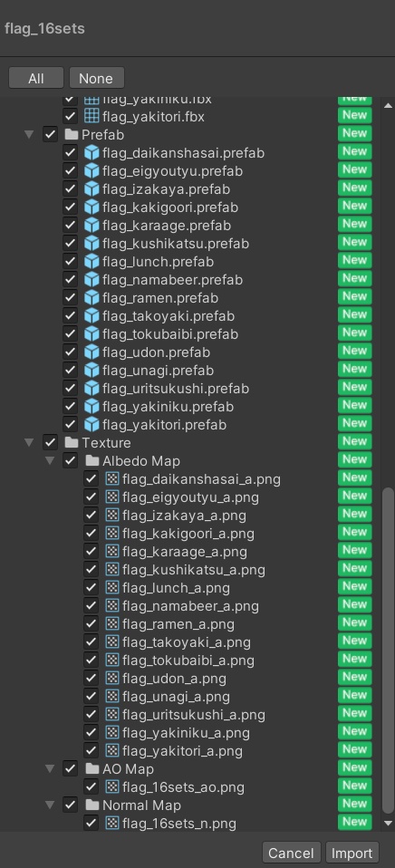This screenshot has width=395, height=868.
Task: Click the flag_16sets_ao.png texture icon
Action: tap(112, 786)
